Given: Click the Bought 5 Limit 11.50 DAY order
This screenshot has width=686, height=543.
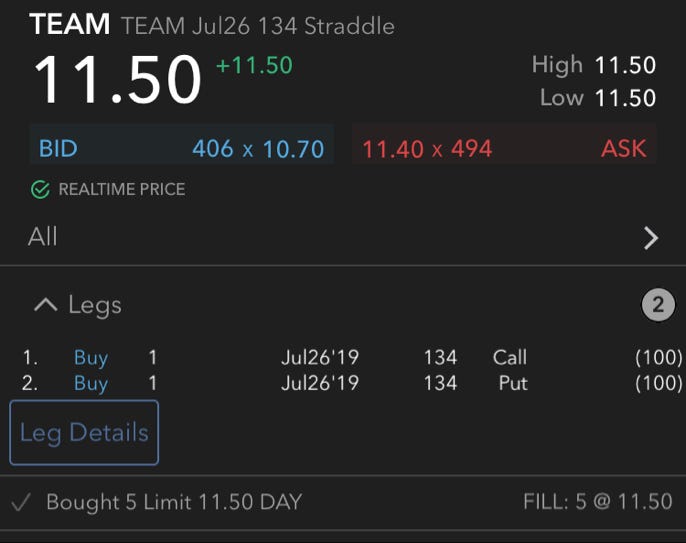Looking at the screenshot, I should [174, 502].
